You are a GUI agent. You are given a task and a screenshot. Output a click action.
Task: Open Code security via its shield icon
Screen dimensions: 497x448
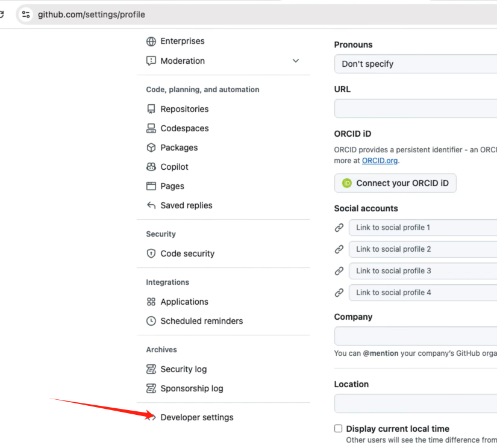tap(151, 254)
